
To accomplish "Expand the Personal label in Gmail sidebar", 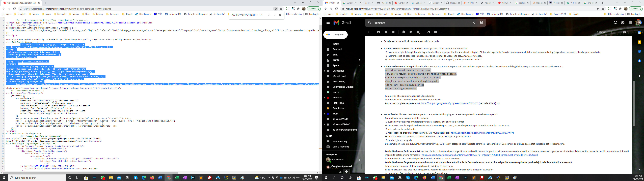I will point(325,98).
